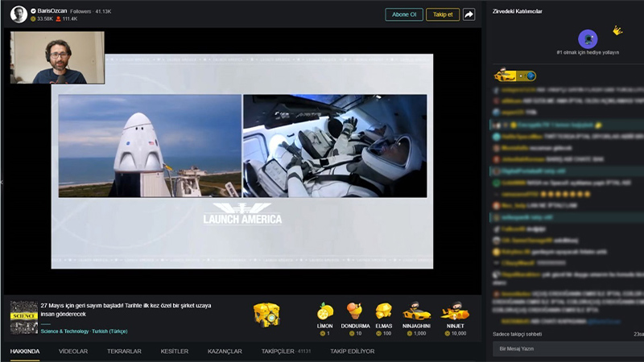This screenshot has width=644, height=362.
Task: Open the TAKİPÇİLER tab
Action: 286,352
